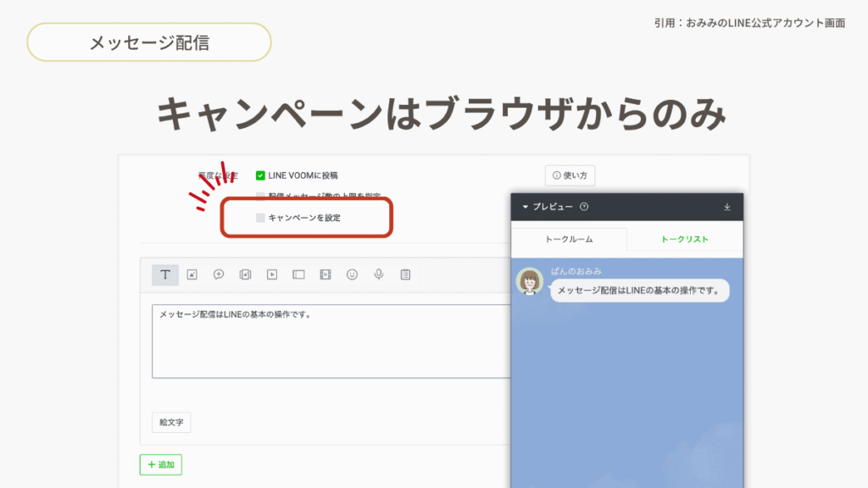Enable the キャンペーンを設定 checkbox
This screenshot has height=488, width=868.
point(261,218)
